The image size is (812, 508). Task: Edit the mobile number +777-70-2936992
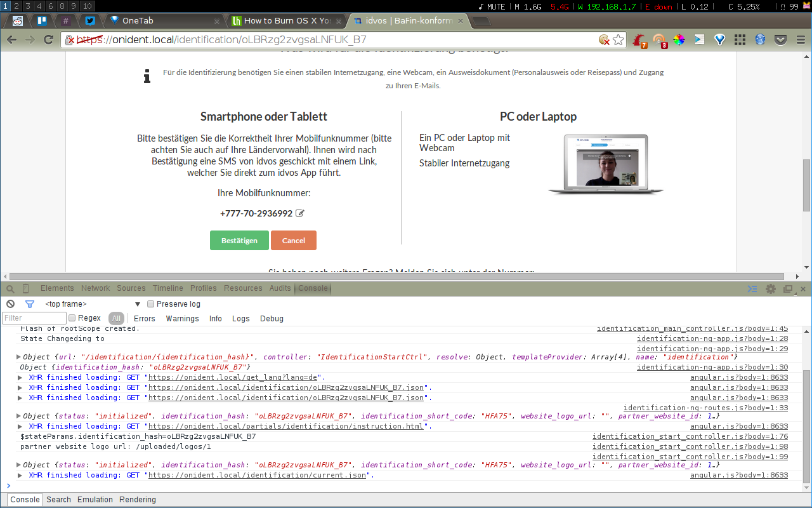tap(300, 213)
